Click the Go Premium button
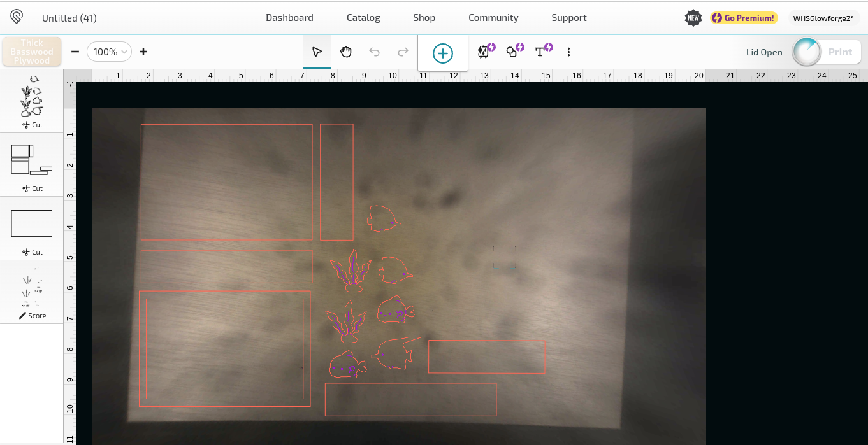Viewport: 868px width, 445px height. click(x=743, y=18)
